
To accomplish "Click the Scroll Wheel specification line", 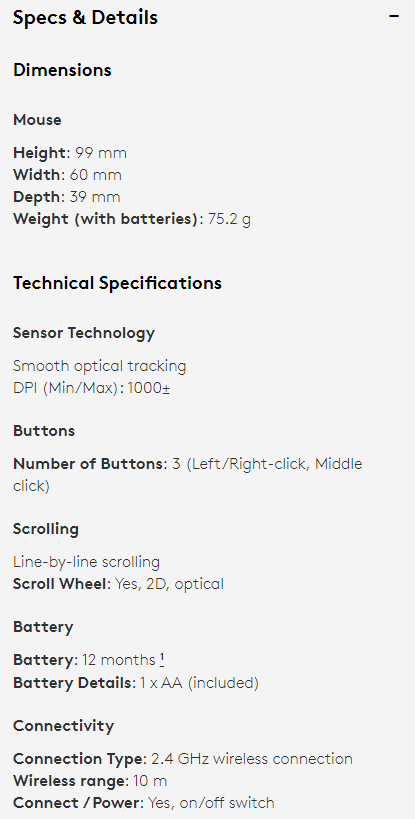I will tap(118, 583).
